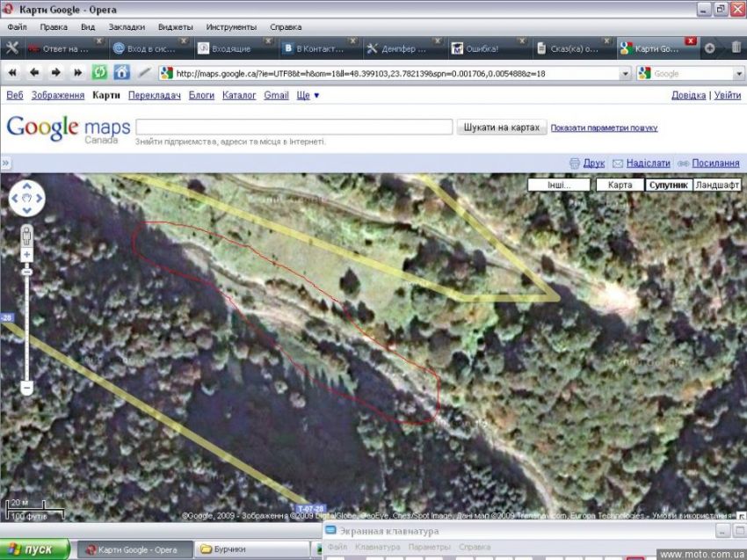Open the address bar history dropdown
Screen dimensions: 747x560
[x=625, y=74]
